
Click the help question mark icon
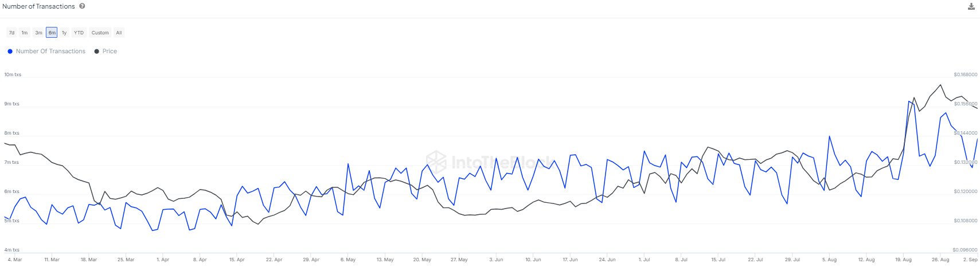(82, 6)
